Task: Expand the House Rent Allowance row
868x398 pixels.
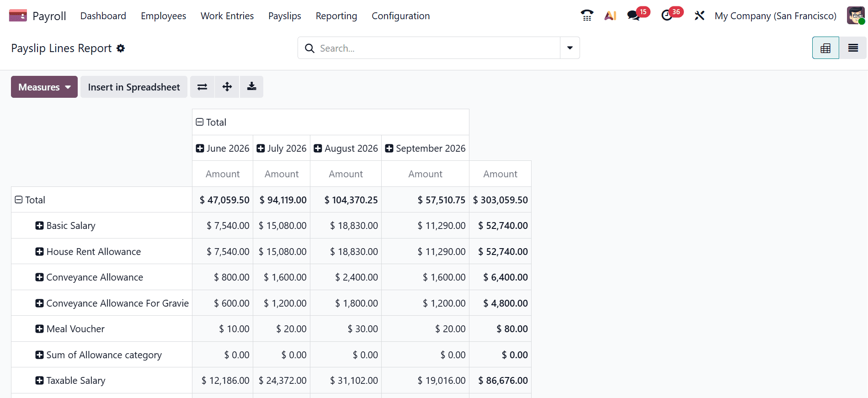Action: (x=40, y=252)
